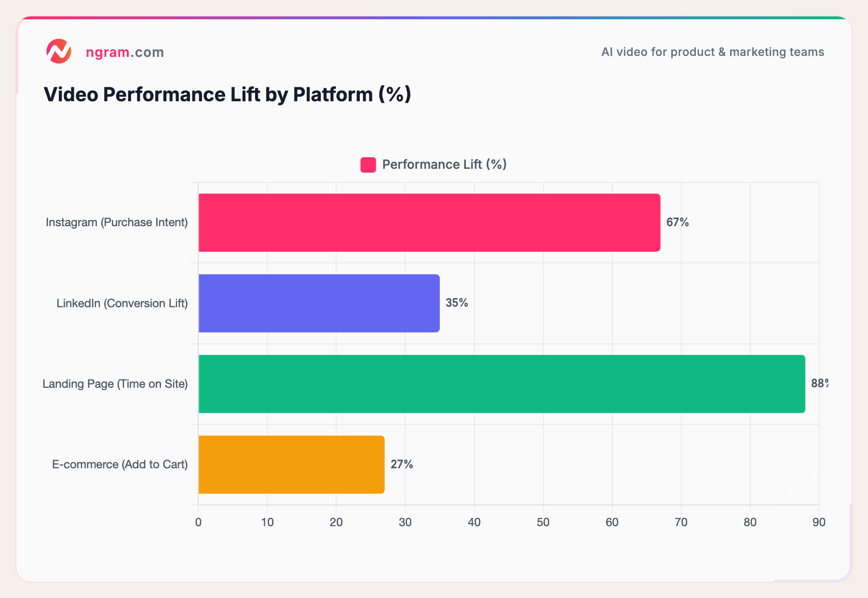Expand the LinkedIn (Conversion Lift) category

(x=122, y=303)
